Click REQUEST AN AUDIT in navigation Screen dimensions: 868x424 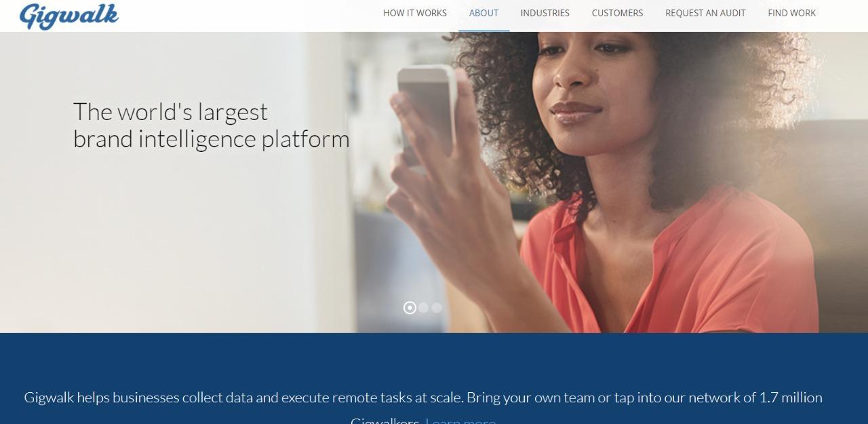coord(705,13)
